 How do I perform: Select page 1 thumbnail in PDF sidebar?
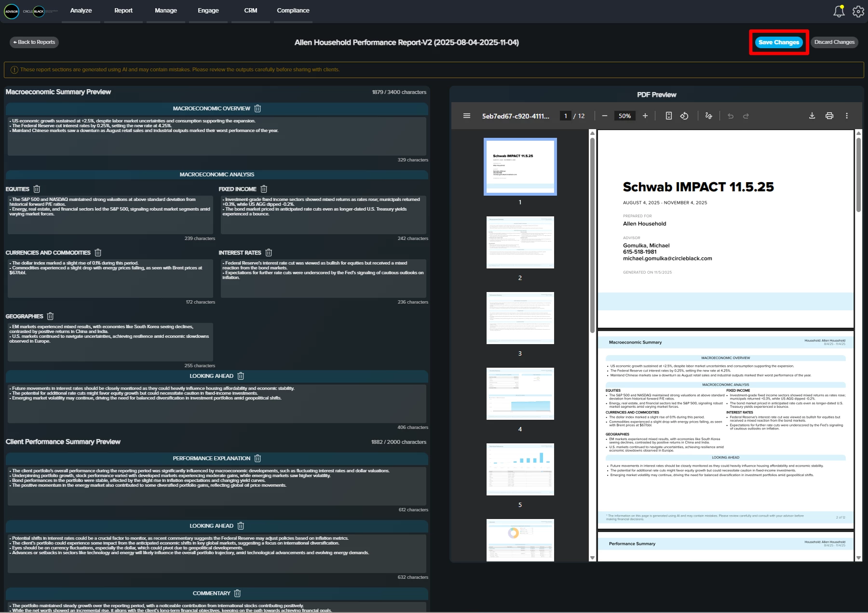point(520,167)
